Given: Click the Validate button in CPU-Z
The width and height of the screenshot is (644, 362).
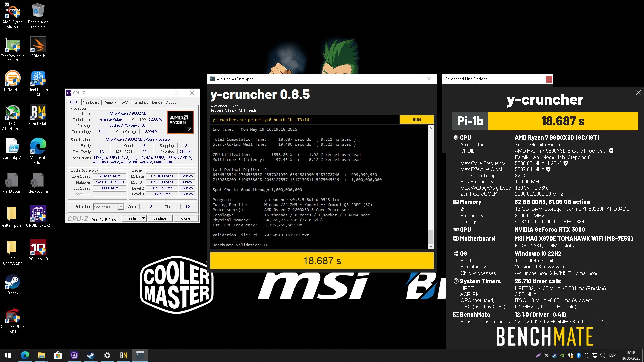Looking at the screenshot, I should (160, 218).
